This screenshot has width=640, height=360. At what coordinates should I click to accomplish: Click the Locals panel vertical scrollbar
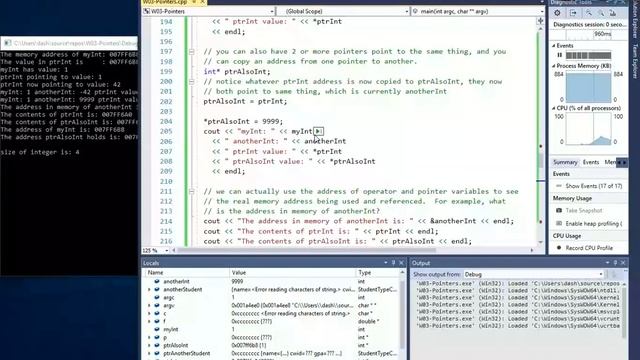(x=402, y=314)
